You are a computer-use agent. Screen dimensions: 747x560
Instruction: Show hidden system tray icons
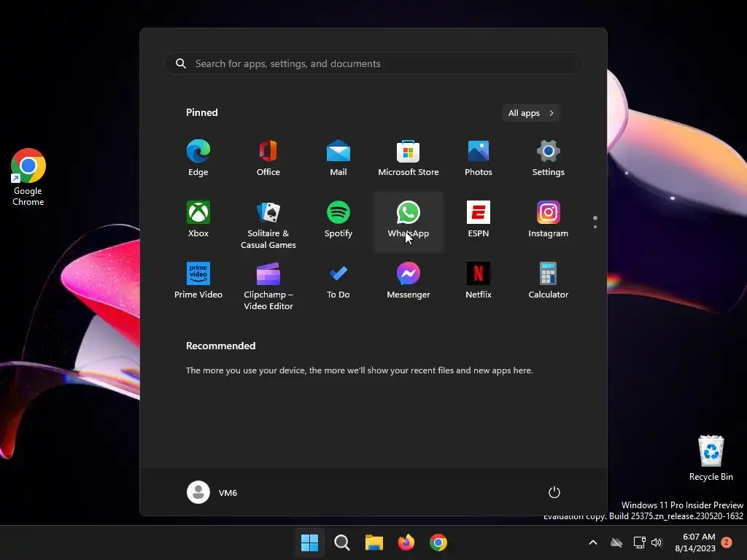[593, 542]
